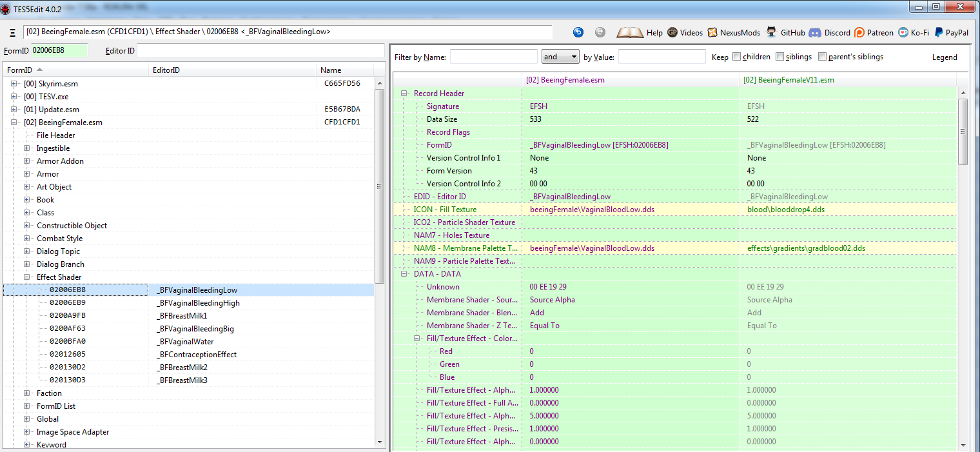This screenshot has height=452, width=980.
Task: Click BeingFemale.esm column header in record view
Action: coord(631,80)
